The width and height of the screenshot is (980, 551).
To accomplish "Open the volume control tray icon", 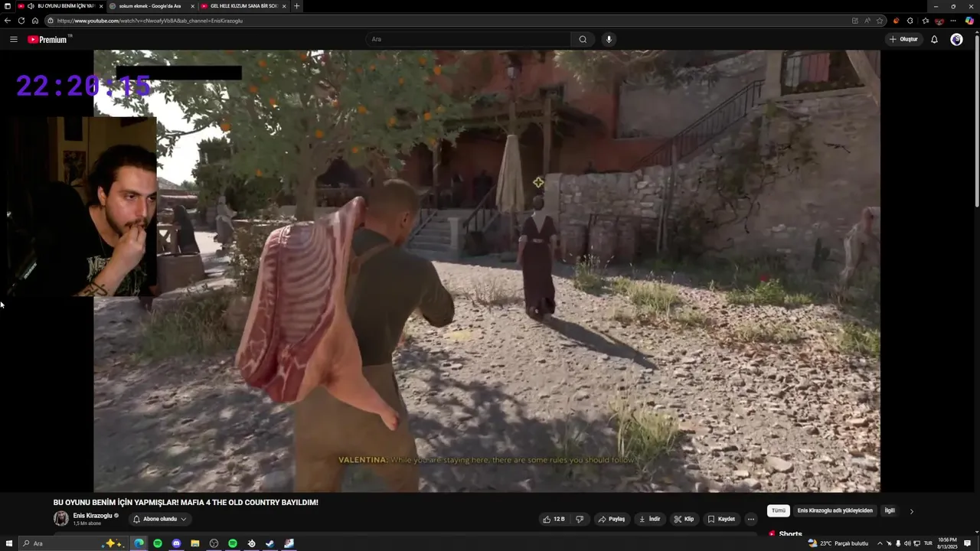I will tap(907, 543).
